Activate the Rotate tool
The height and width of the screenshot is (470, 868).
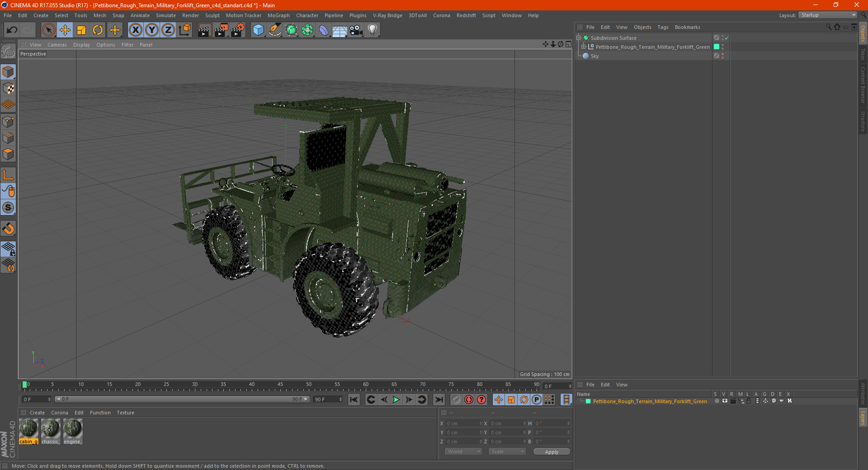coord(98,30)
